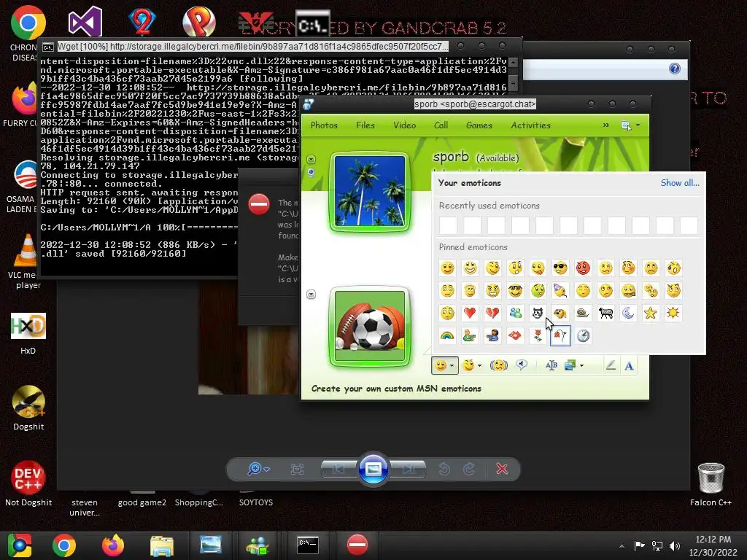Insert the red lips kiss emoticon

point(515,335)
